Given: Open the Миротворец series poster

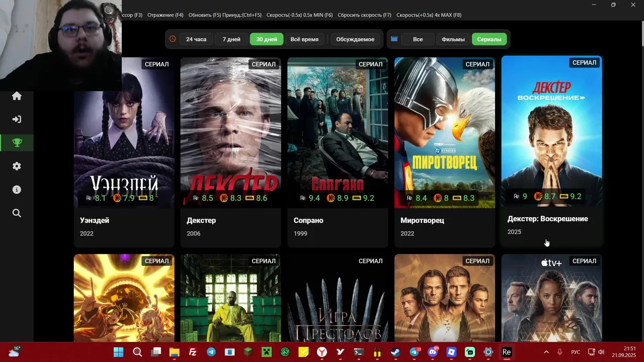Looking at the screenshot, I should [x=445, y=133].
